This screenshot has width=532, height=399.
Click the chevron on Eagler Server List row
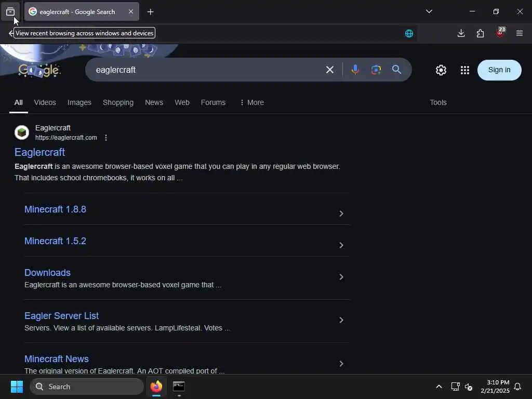tap(341, 320)
